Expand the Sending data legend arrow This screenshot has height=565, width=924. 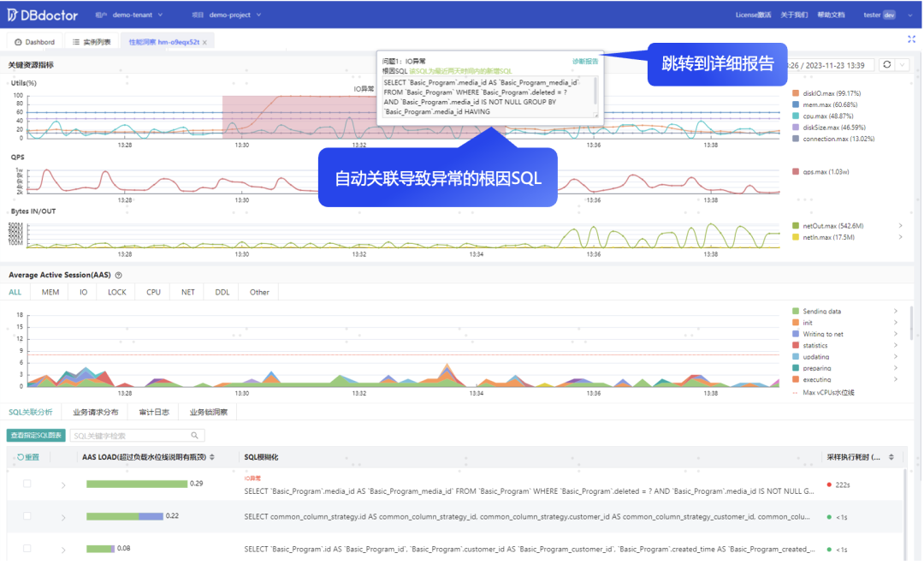pyautogui.click(x=896, y=312)
